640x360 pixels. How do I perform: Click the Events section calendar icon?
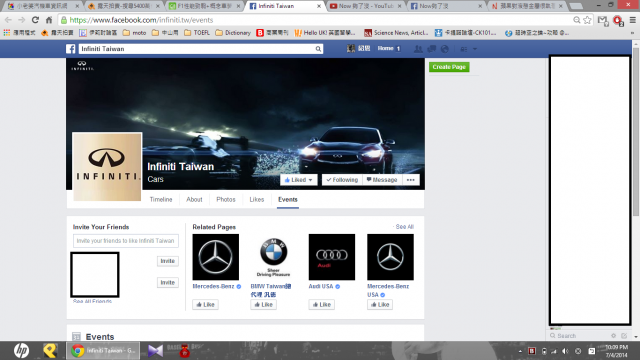coord(76,337)
